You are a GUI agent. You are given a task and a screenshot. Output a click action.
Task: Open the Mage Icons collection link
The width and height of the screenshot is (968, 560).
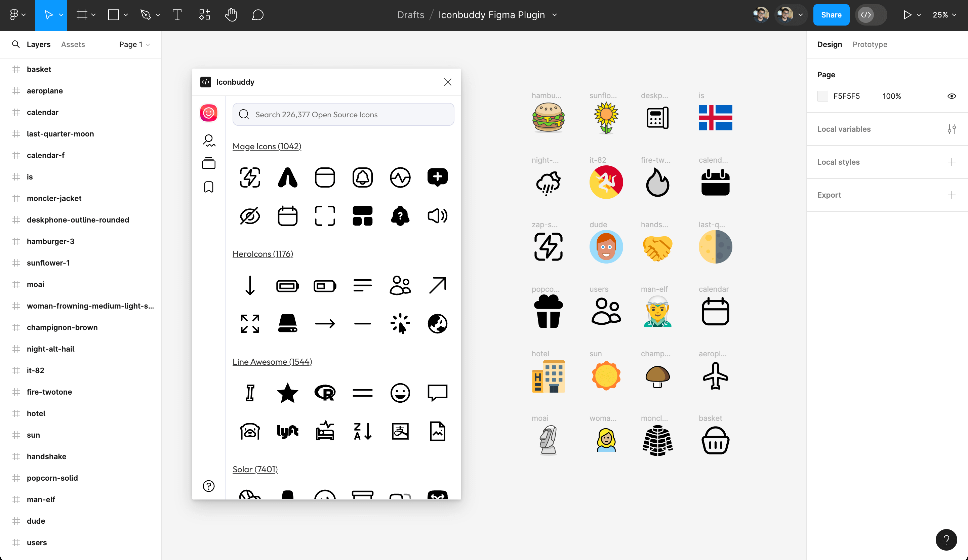click(x=267, y=146)
